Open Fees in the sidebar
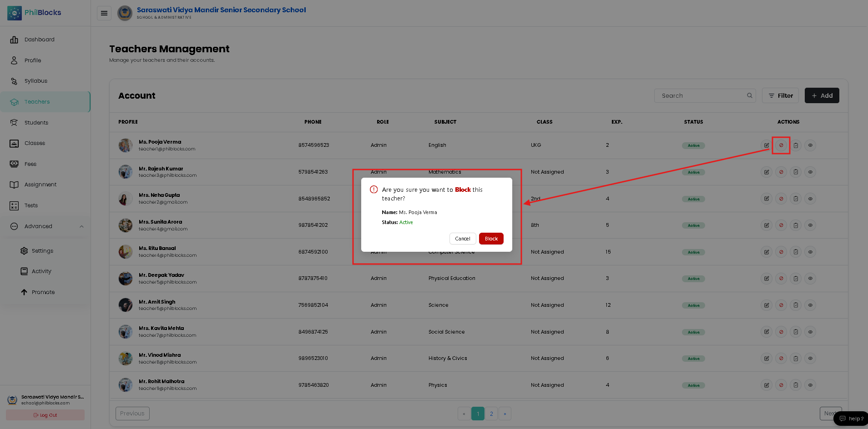Viewport: 868px width, 429px height. [45, 164]
